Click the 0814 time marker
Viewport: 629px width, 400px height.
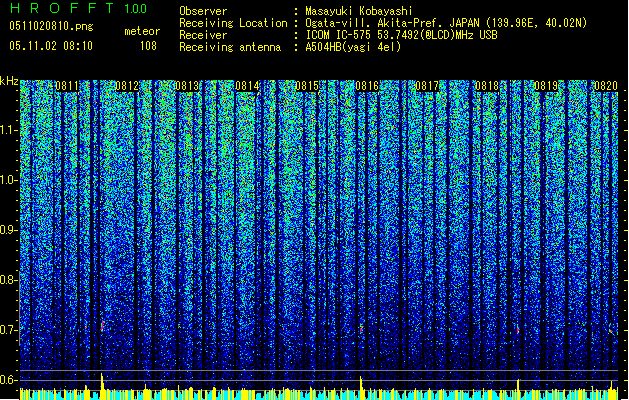pyautogui.click(x=247, y=86)
